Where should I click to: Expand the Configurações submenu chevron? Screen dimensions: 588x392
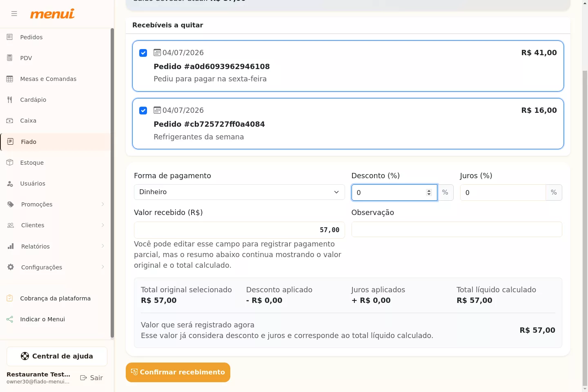click(103, 267)
